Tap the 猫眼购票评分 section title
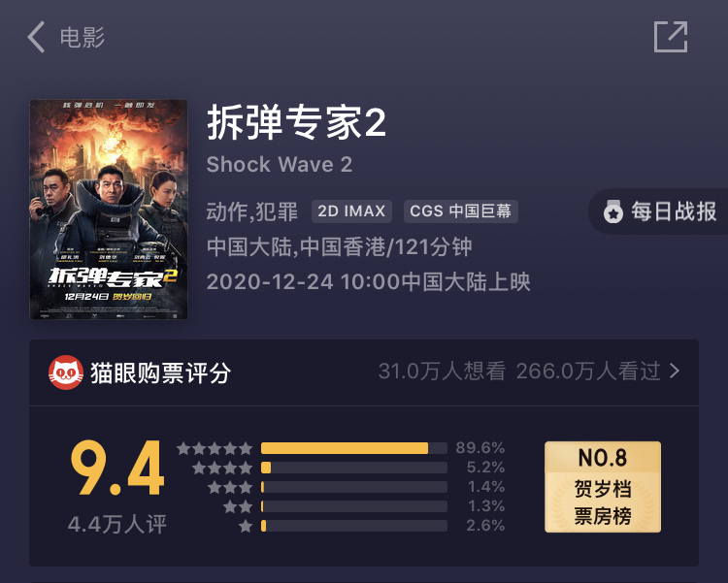This screenshot has width=728, height=583. click(x=160, y=372)
